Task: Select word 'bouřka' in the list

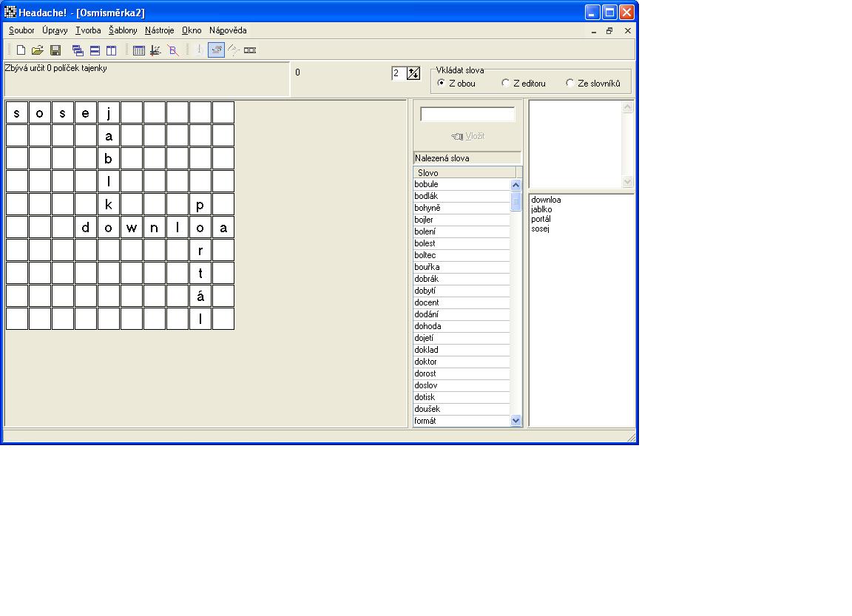Action: pyautogui.click(x=461, y=267)
